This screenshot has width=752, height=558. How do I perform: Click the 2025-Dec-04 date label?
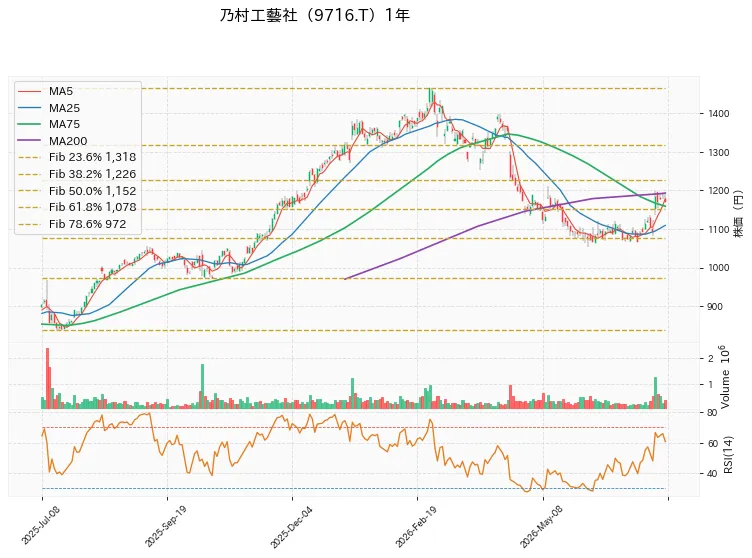(x=291, y=526)
